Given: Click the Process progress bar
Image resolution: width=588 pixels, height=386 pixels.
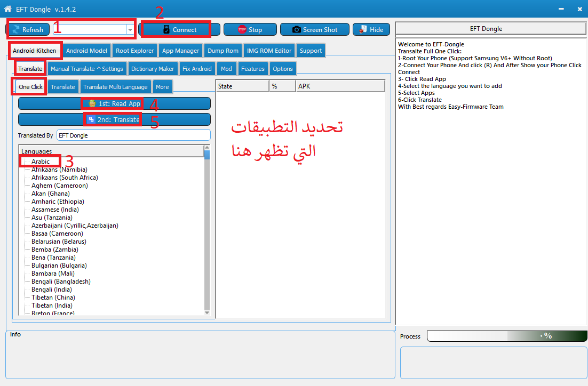Looking at the screenshot, I should pos(507,336).
